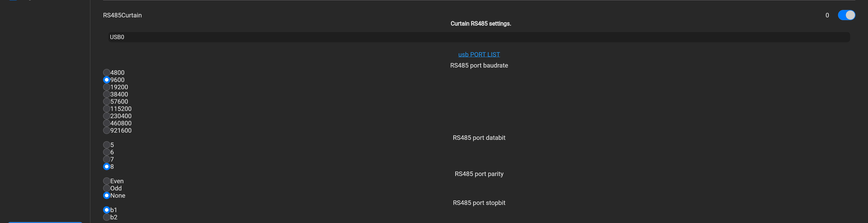Choose the 115200 baudrate radio button

(x=106, y=109)
